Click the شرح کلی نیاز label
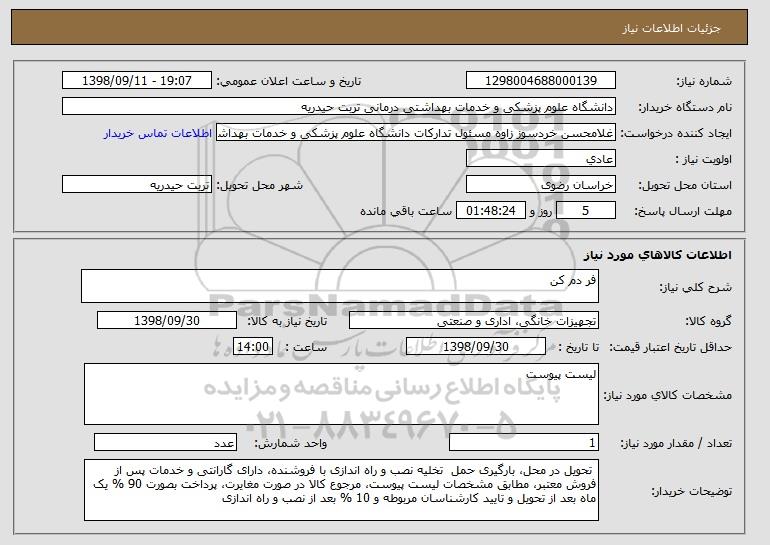This screenshot has height=545, width=770. [x=695, y=287]
